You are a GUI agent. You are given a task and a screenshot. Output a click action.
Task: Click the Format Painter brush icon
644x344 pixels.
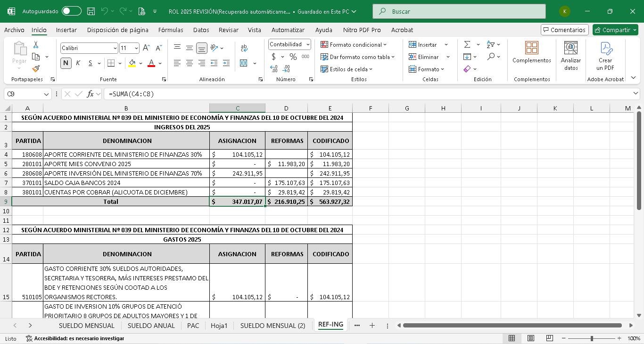(36, 69)
